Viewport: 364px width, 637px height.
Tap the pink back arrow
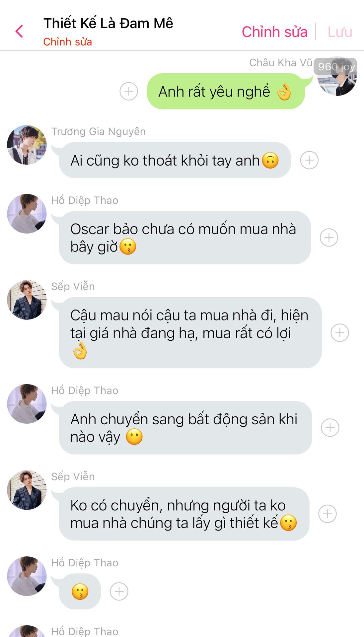click(19, 32)
